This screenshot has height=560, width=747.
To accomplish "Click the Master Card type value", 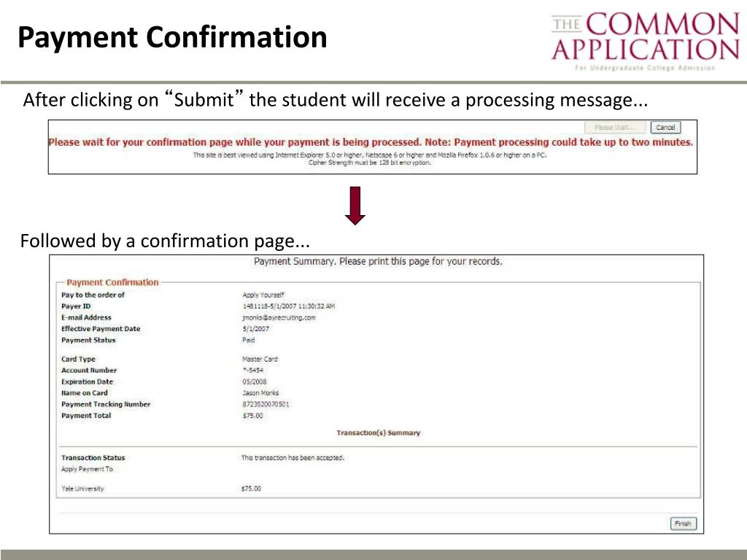I will tap(260, 359).
